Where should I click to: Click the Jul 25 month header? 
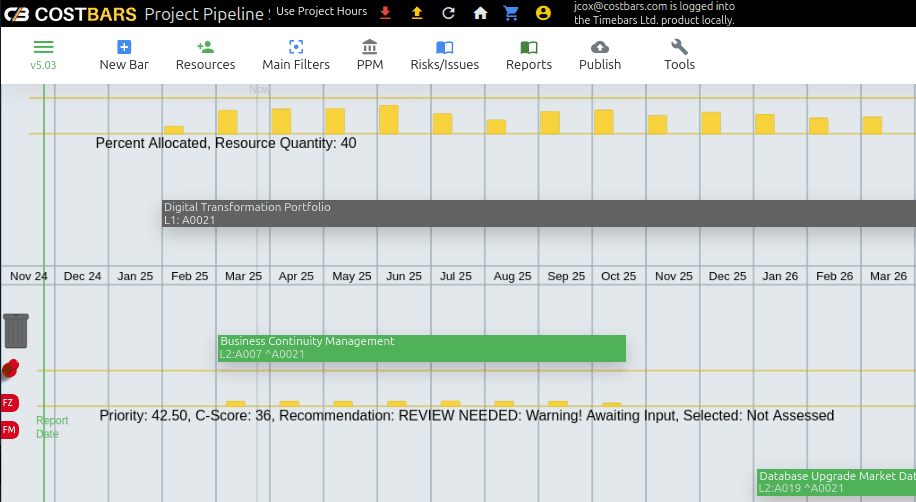point(456,276)
